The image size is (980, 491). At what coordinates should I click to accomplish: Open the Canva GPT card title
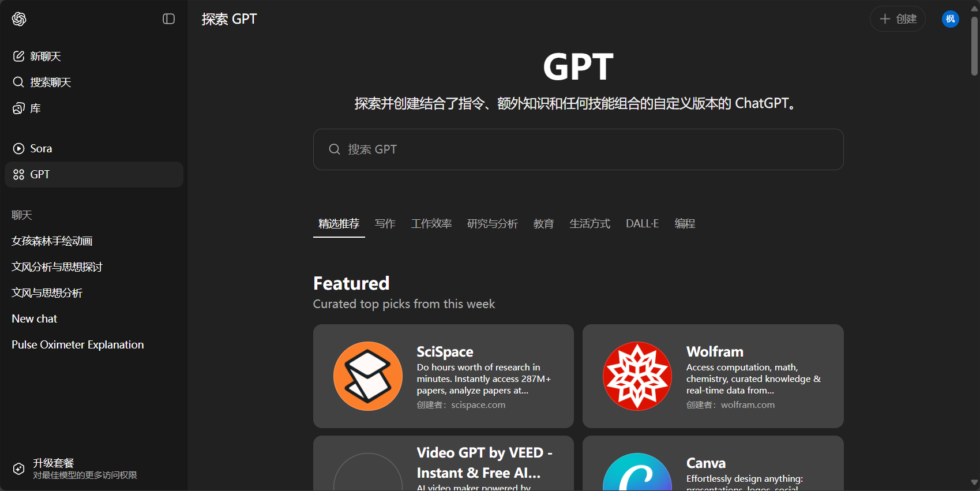tap(706, 463)
